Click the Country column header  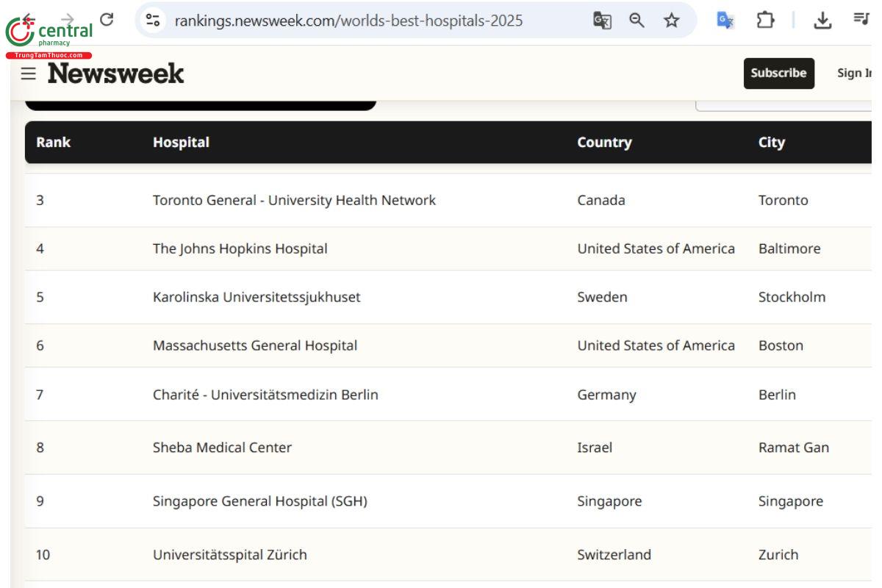coord(604,142)
